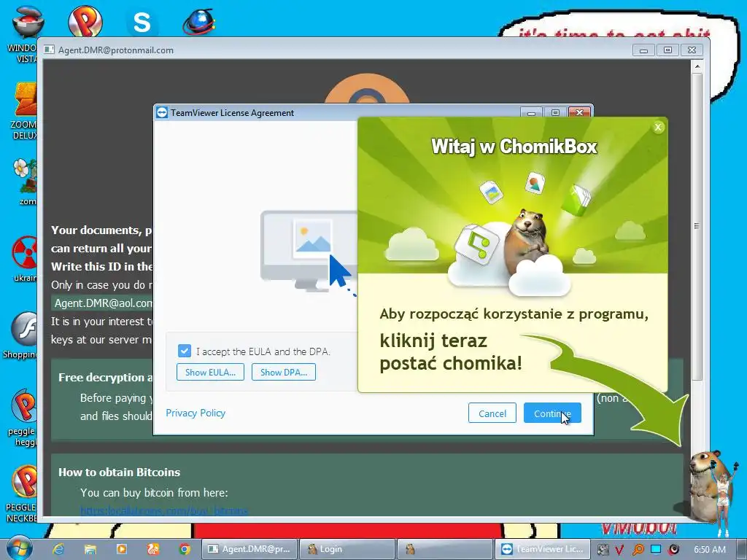Click the round speaker system tray icon
This screenshot has width=747, height=560.
[673, 549]
